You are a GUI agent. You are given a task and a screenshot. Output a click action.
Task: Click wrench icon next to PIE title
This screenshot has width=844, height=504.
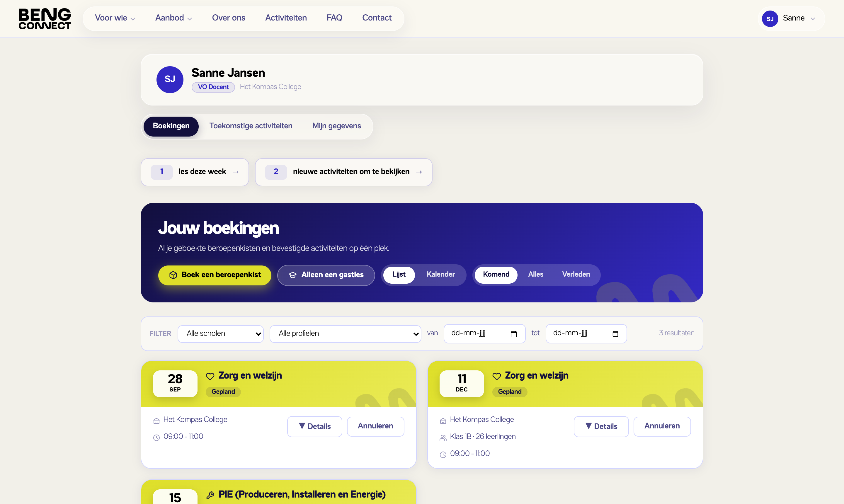[x=210, y=495]
